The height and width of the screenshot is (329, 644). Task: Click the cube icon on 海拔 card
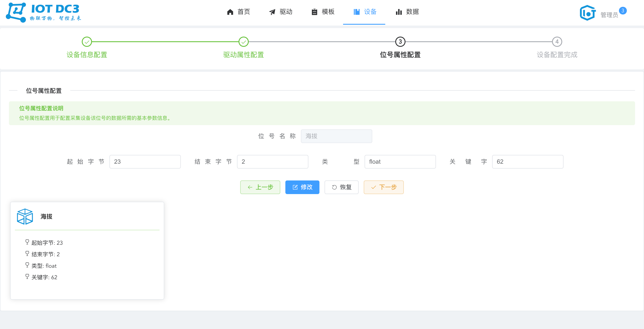point(25,217)
